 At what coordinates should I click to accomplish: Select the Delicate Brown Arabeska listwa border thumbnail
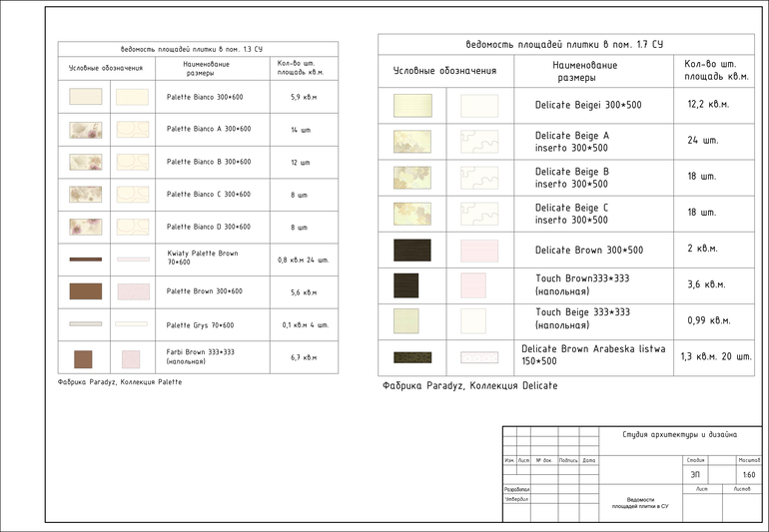pos(412,356)
